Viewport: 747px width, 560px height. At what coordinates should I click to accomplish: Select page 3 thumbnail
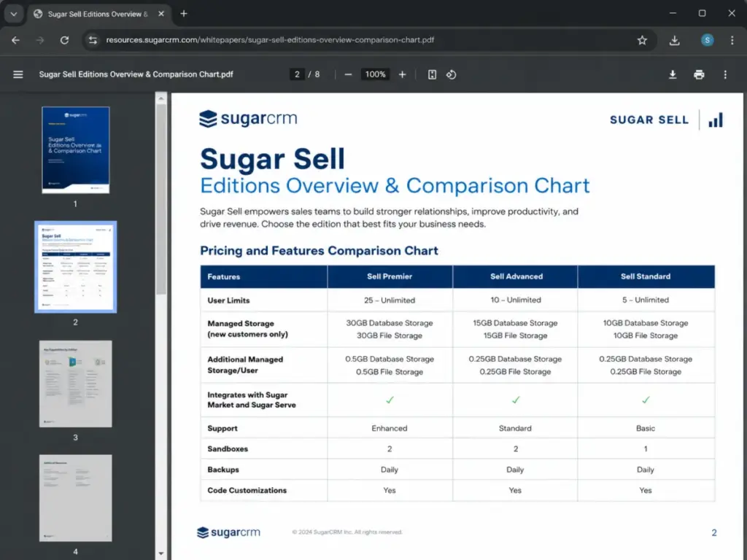tap(76, 384)
